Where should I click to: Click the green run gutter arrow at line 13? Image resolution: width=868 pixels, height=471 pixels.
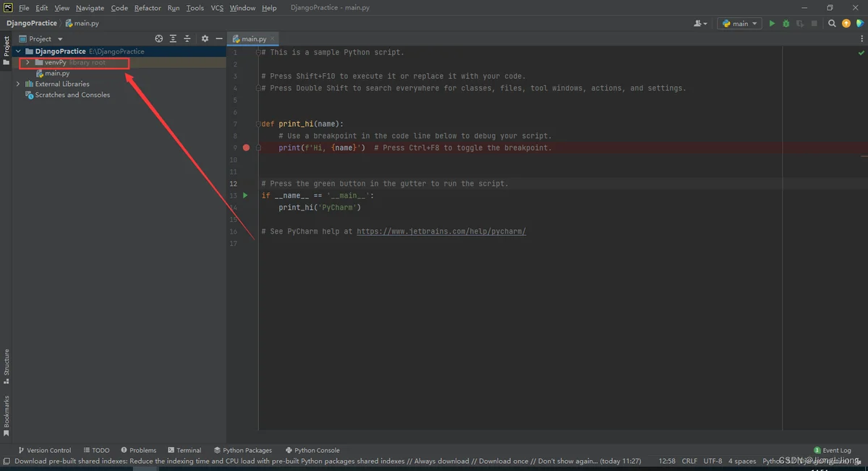(x=245, y=195)
